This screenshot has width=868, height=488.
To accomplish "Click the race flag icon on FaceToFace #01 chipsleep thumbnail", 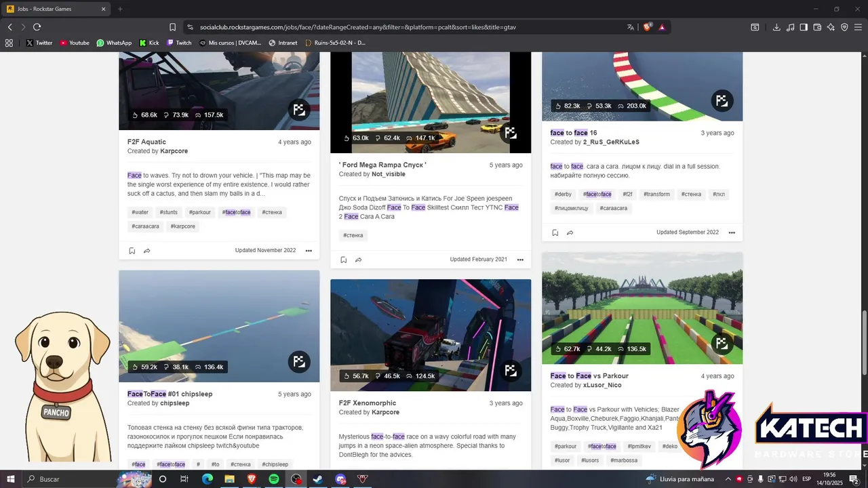I will click(x=298, y=362).
